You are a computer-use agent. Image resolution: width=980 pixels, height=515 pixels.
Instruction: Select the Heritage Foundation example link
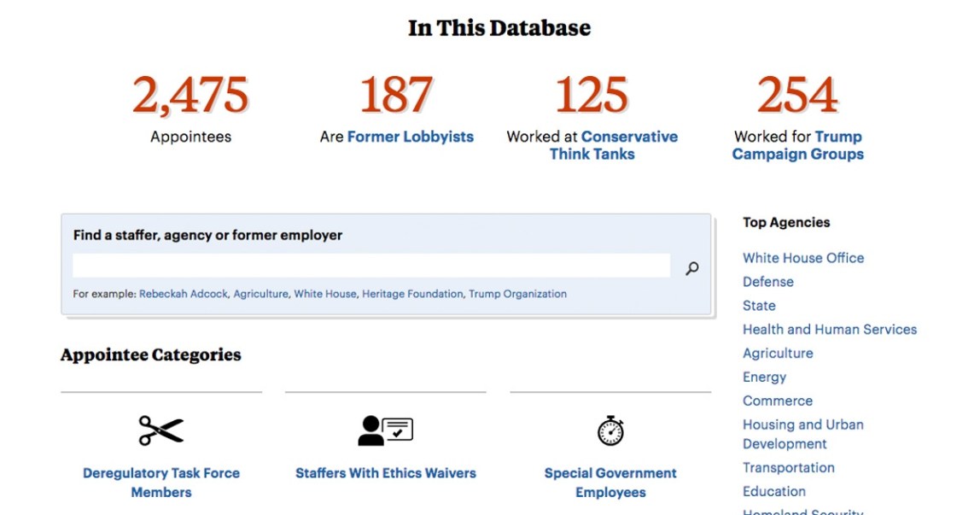(x=413, y=294)
